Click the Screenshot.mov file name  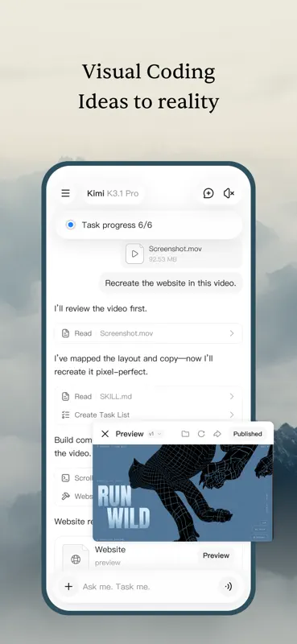tap(175, 249)
